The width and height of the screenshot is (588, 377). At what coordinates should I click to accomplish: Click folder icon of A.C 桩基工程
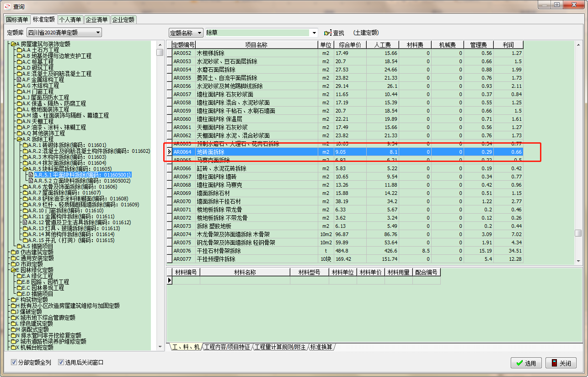pos(20,62)
